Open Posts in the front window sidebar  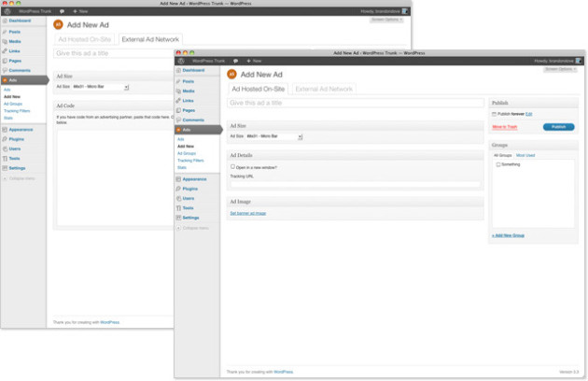[x=188, y=81]
